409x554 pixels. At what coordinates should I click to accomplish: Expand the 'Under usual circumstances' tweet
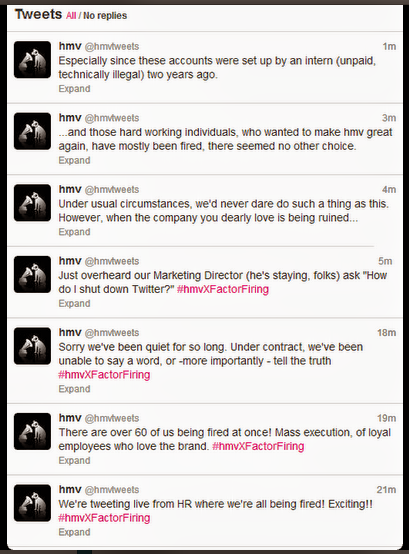(x=74, y=232)
